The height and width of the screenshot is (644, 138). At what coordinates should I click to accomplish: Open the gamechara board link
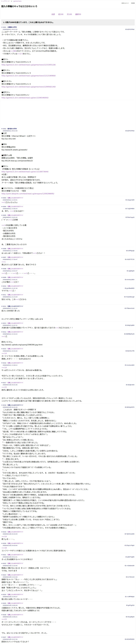[x=17, y=1]
